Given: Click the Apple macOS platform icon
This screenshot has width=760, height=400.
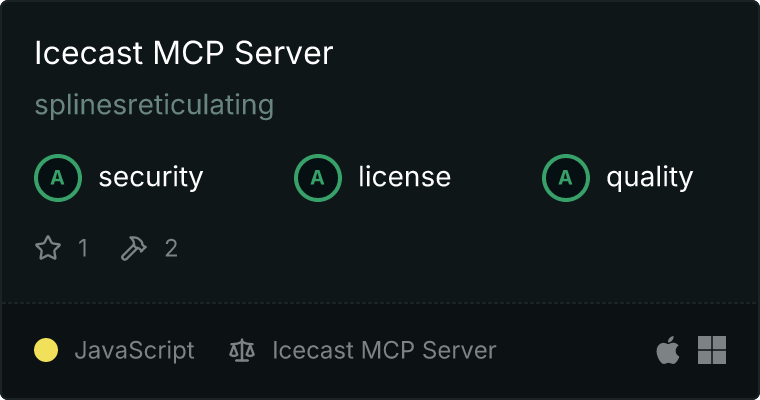Looking at the screenshot, I should click(668, 350).
